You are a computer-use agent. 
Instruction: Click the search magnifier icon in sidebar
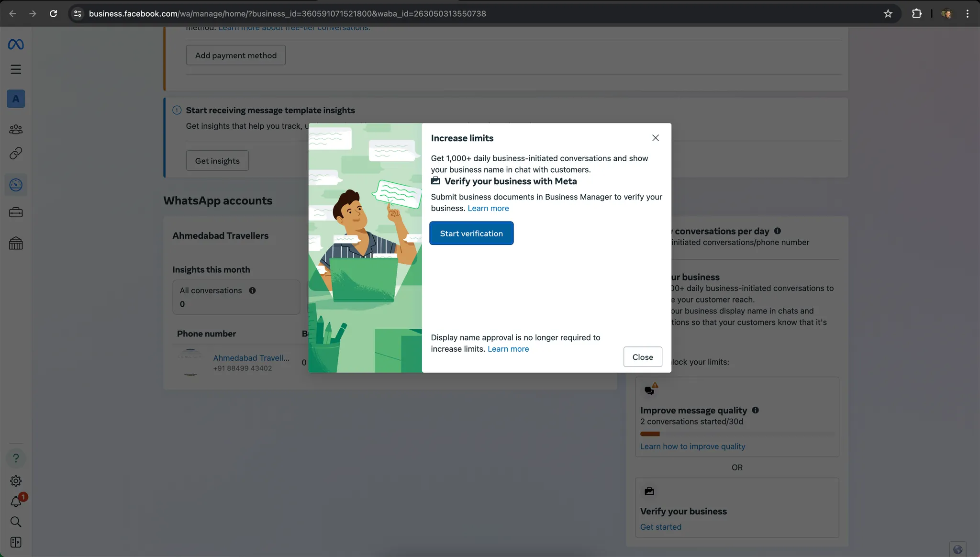(16, 522)
